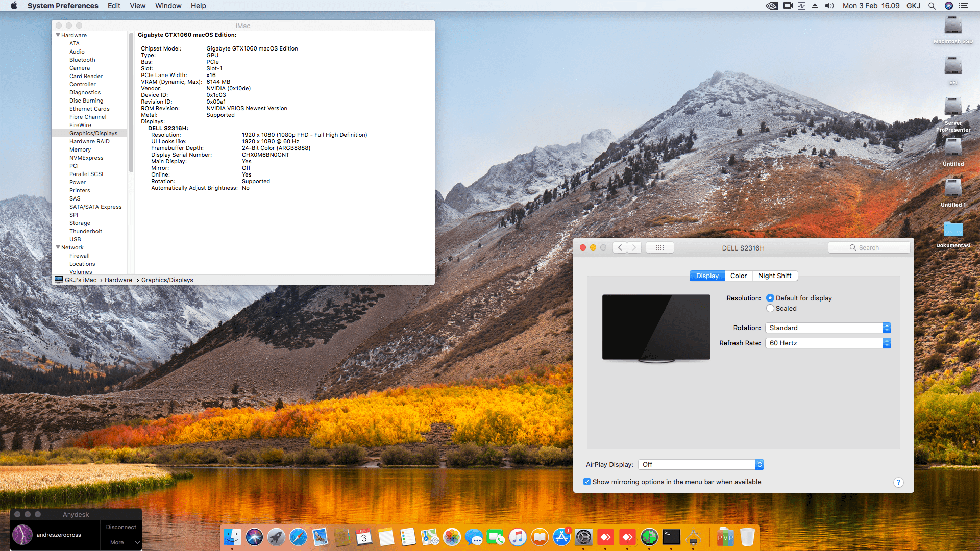The image size is (980, 551).
Task: Open Terminal from the Dock
Action: [671, 537]
